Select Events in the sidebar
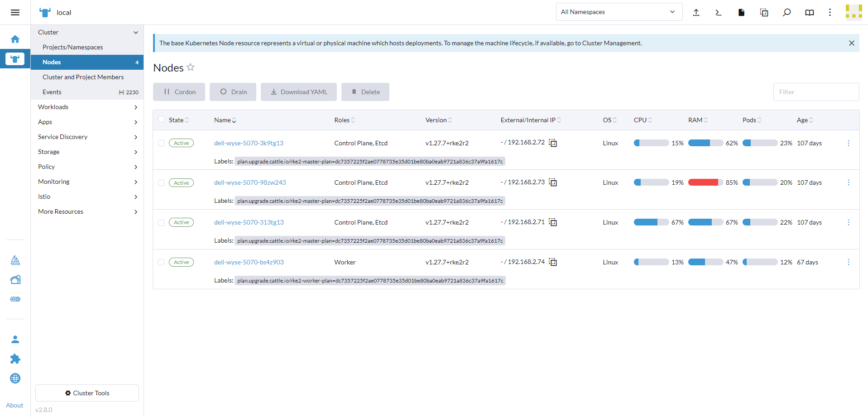Screen dimensions: 868x417 coord(52,92)
